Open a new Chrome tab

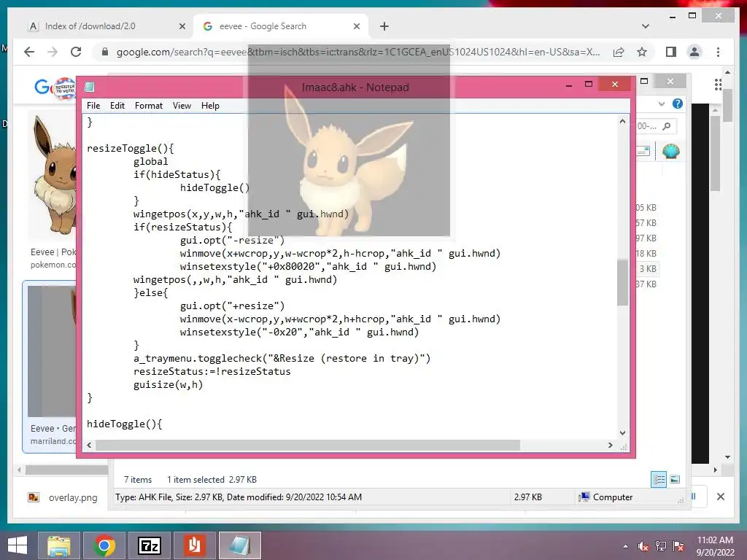(384, 27)
